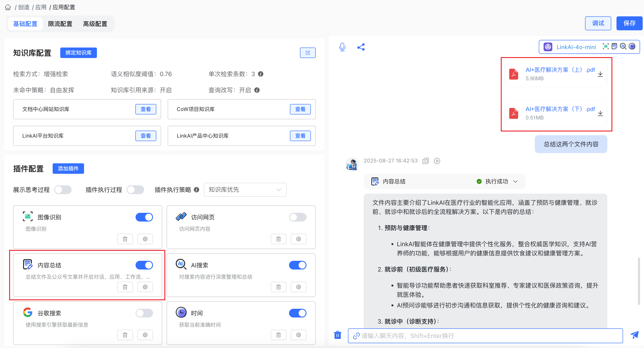Viewport: 644px width, 348px height.
Task: Delete the 谷歌搜索 plugin
Action: (x=125, y=335)
